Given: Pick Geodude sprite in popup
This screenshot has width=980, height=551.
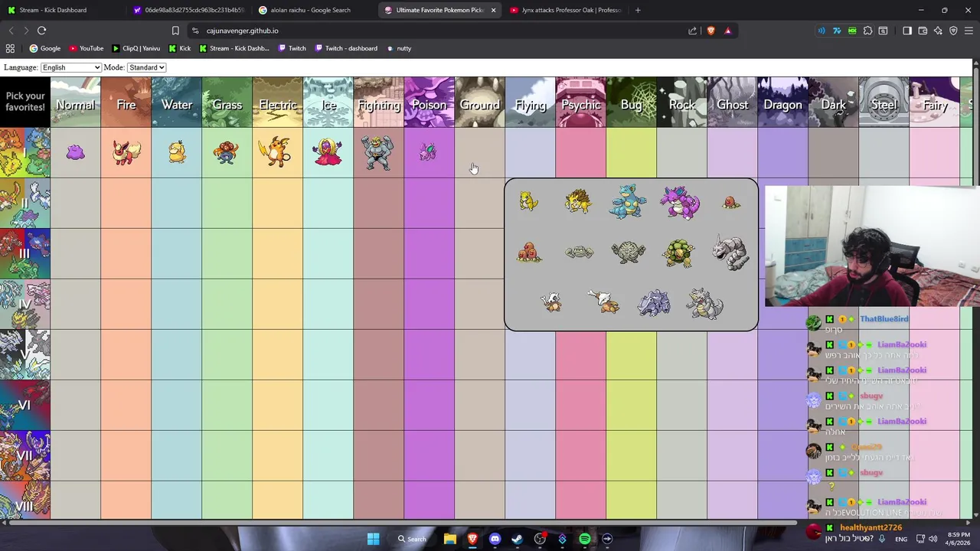Looking at the screenshot, I should (x=579, y=252).
